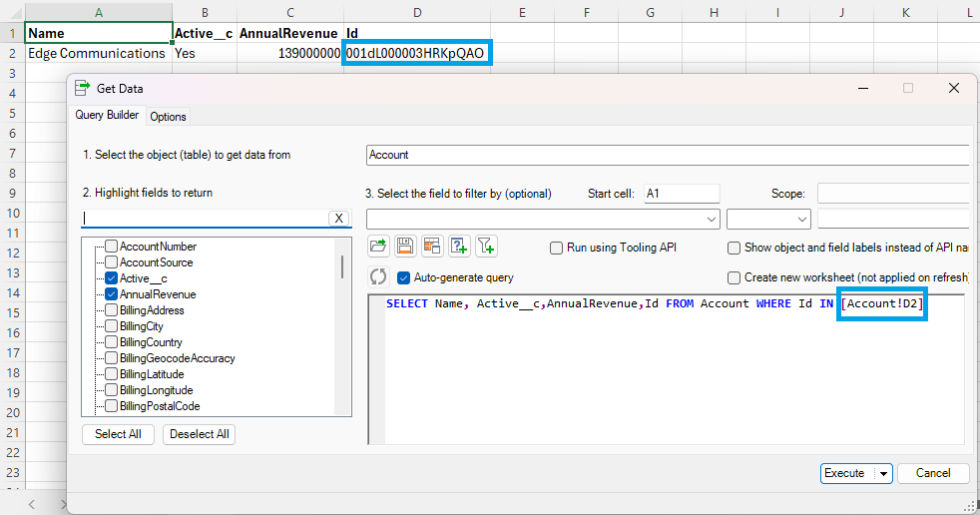Click the Execute split-button dropdown arrow
980x515 pixels.
(882, 473)
